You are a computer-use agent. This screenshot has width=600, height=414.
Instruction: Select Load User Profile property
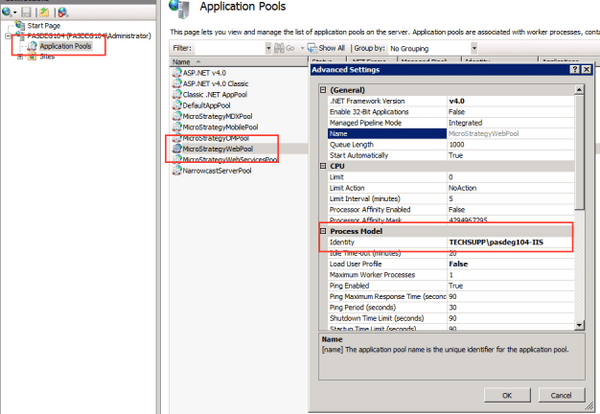pos(451,264)
